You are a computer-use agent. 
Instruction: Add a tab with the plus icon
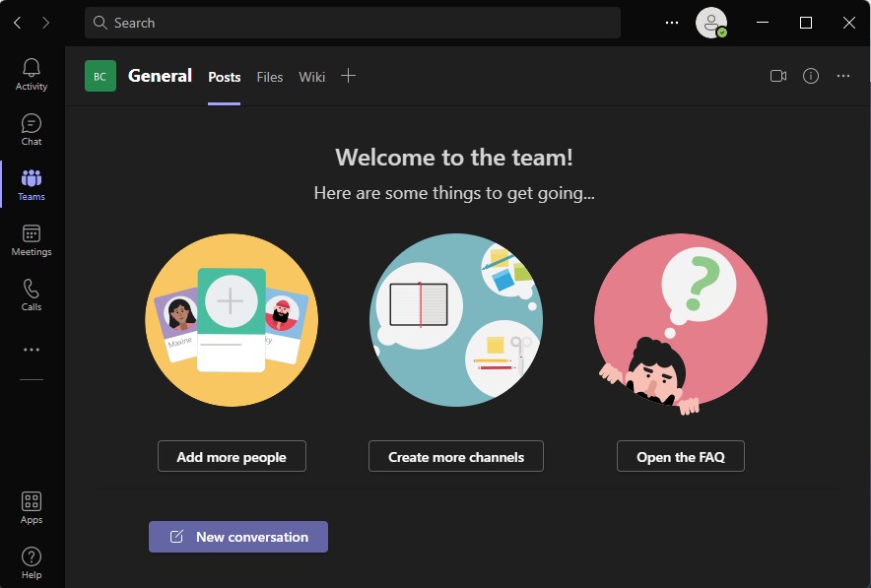click(348, 76)
